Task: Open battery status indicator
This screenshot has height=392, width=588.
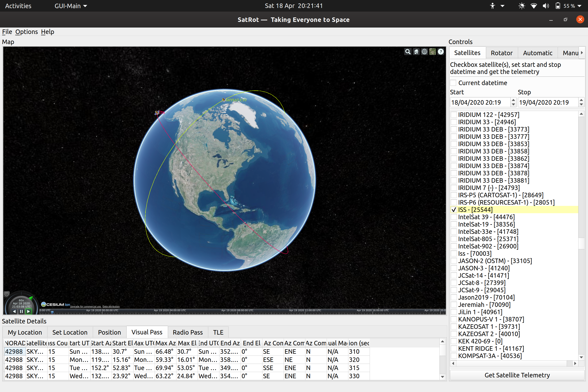Action: click(x=558, y=6)
